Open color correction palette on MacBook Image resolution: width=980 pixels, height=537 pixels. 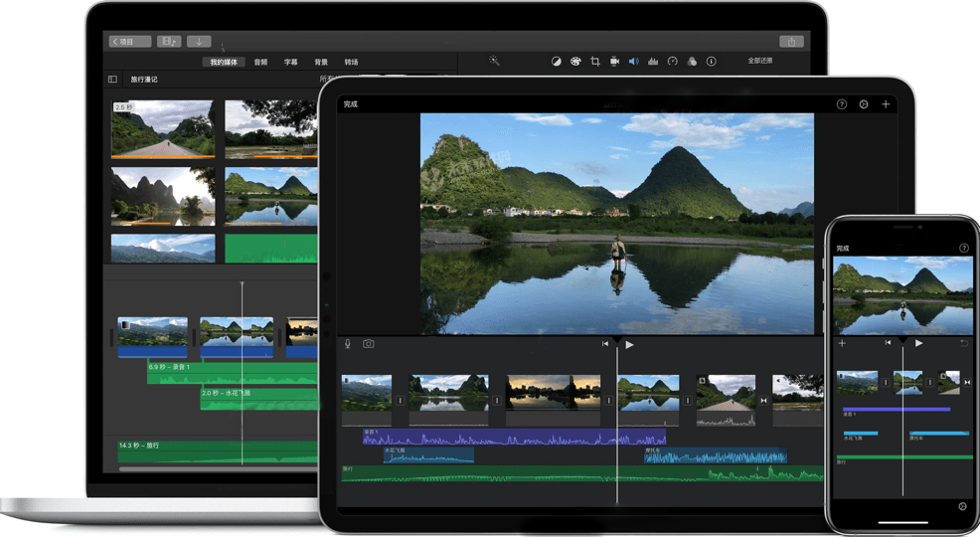pyautogui.click(x=575, y=62)
